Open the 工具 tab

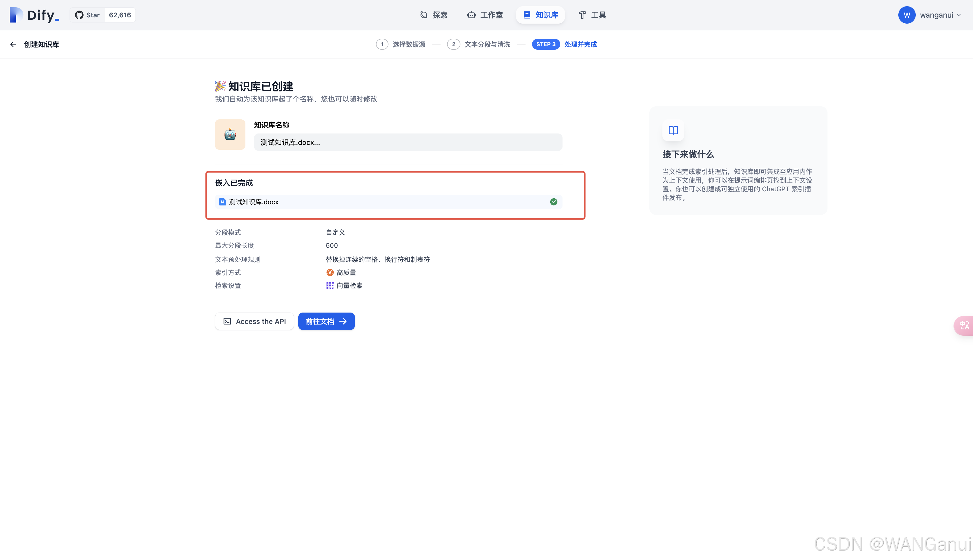592,15
